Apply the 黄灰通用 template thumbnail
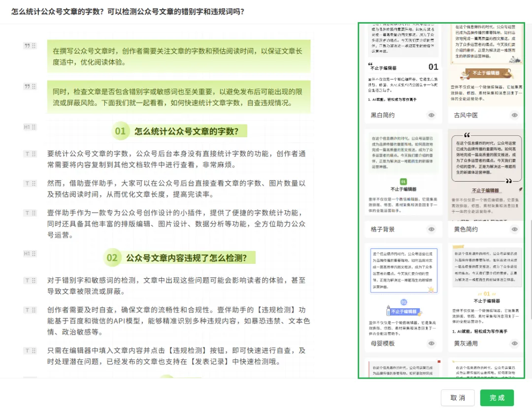The width and height of the screenshot is (532, 414). [x=486, y=290]
